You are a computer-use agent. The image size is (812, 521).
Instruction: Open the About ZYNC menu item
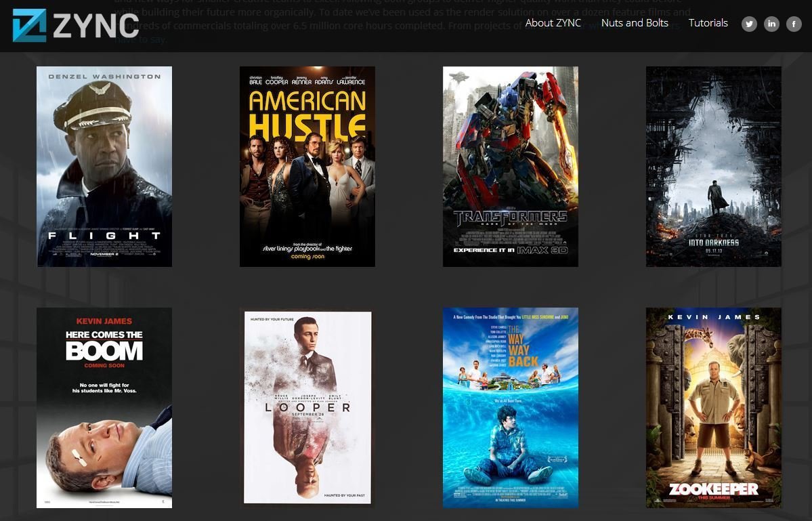553,23
